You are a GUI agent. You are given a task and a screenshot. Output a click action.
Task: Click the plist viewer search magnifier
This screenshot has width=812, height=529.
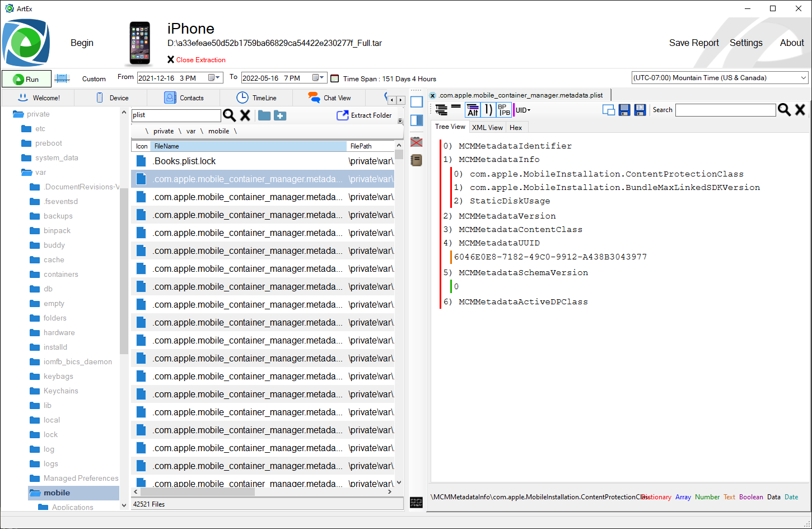click(x=785, y=110)
